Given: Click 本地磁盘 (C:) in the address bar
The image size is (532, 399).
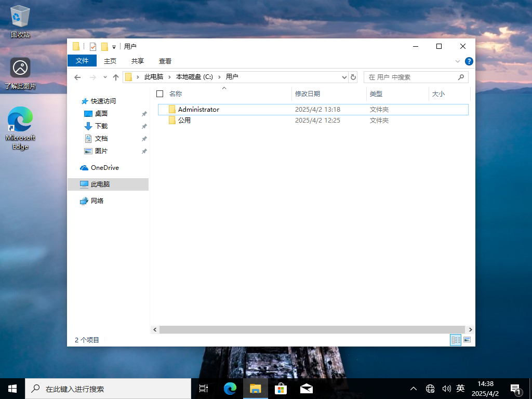Looking at the screenshot, I should [x=194, y=77].
